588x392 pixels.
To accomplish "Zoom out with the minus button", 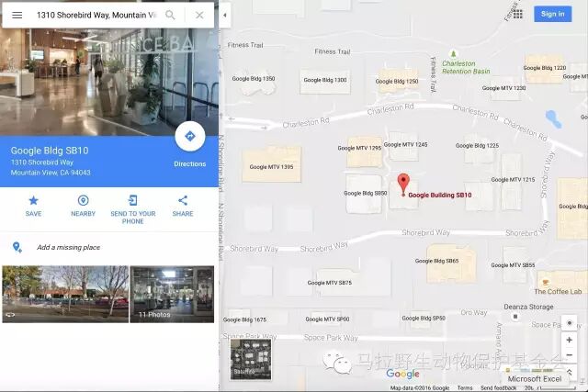I will pos(570,355).
